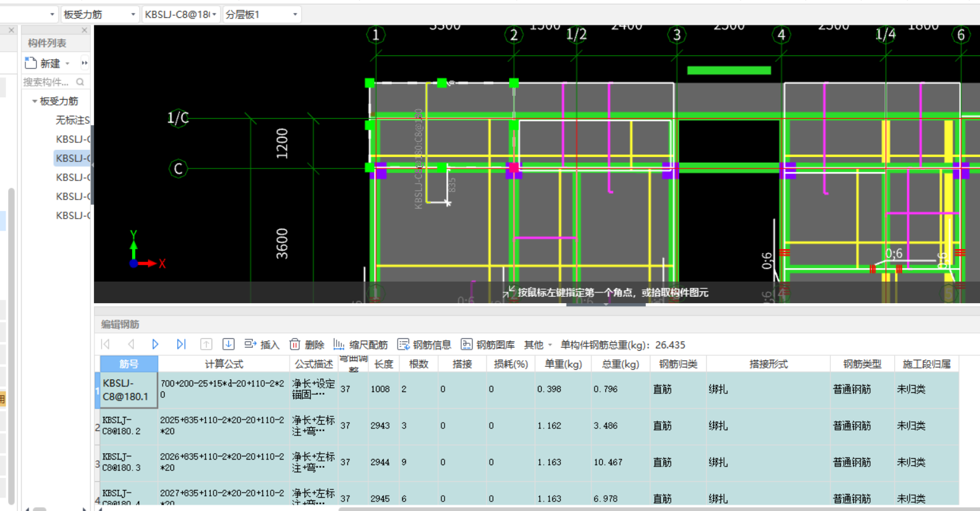Open the 分层板1 layer dropdown

(262, 14)
